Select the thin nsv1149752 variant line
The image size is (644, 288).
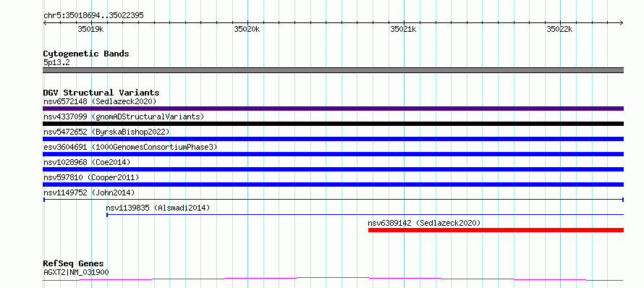(333, 200)
